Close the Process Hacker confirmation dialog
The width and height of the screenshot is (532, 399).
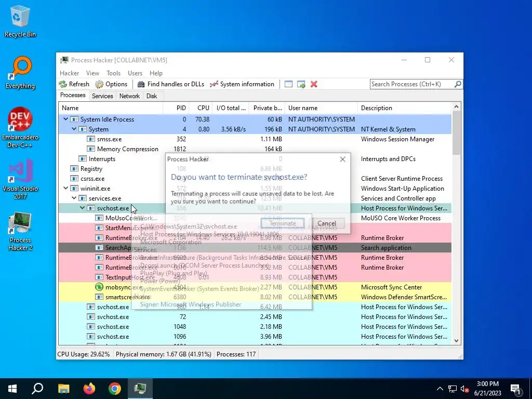point(343,159)
